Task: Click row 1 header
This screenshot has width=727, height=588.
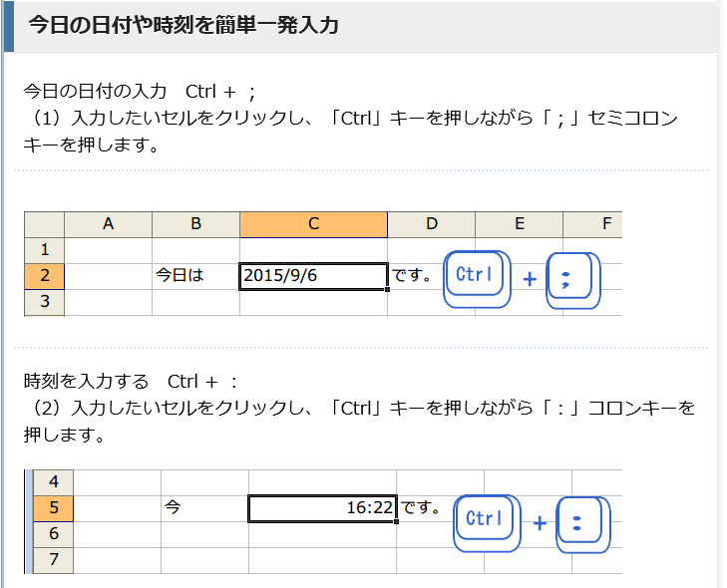Action: point(44,249)
